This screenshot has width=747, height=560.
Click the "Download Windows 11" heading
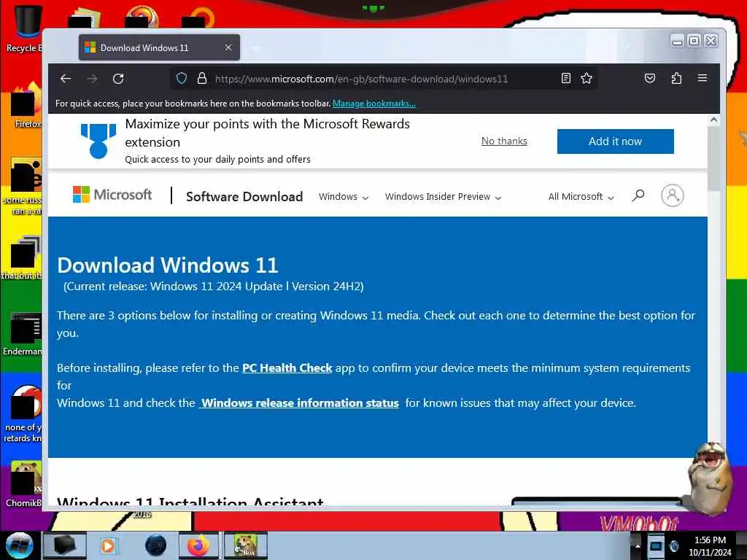tap(168, 265)
